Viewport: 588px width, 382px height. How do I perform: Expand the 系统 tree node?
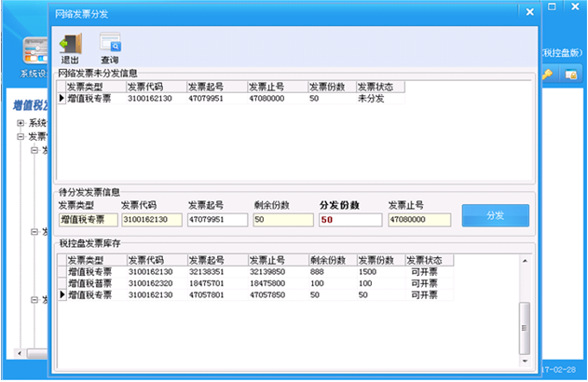(20, 123)
